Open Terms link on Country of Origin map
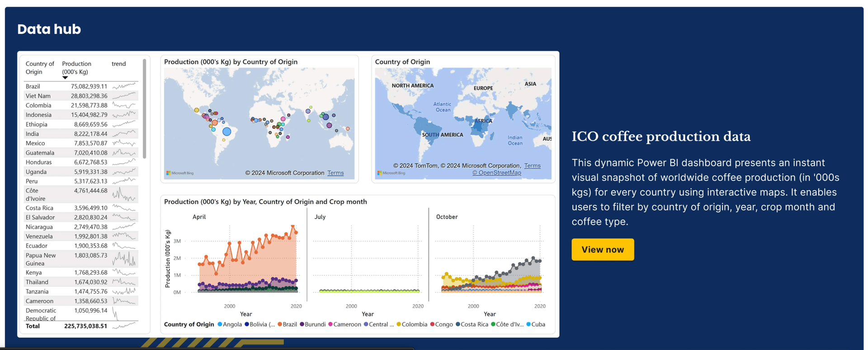868x350 pixels. click(x=532, y=166)
